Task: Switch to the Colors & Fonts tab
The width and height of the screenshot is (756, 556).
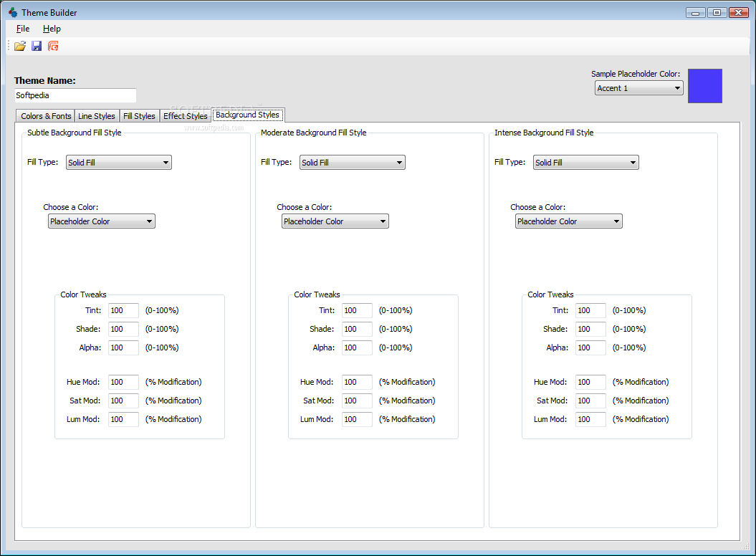Action: click(46, 116)
